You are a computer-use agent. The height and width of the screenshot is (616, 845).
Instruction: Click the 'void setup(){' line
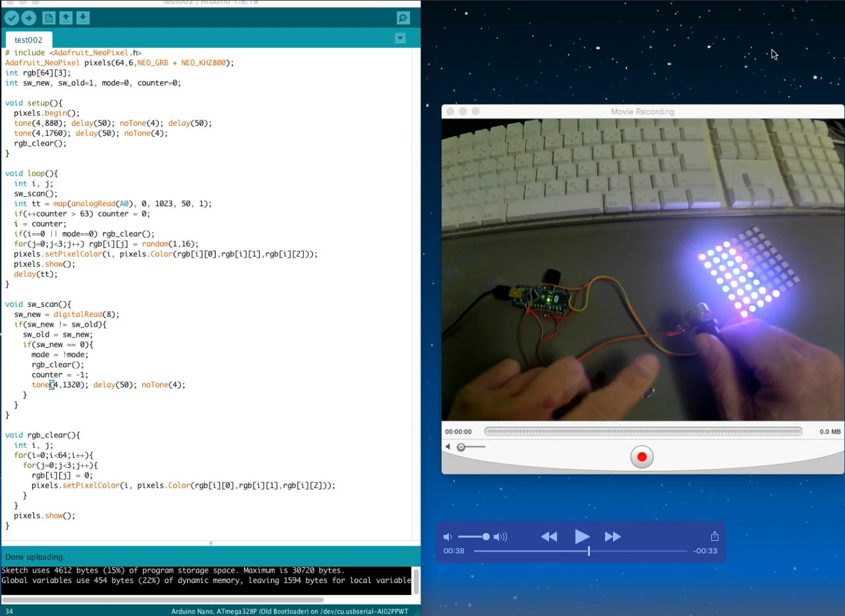[x=34, y=103]
